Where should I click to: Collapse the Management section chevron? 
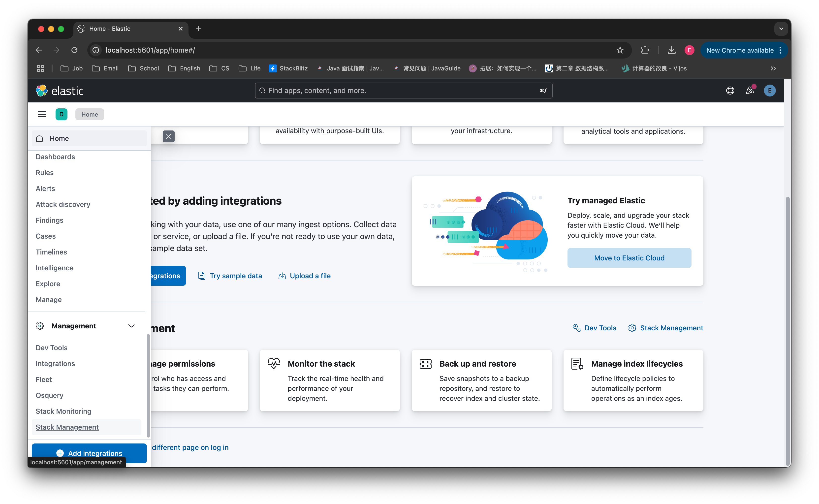tap(131, 326)
